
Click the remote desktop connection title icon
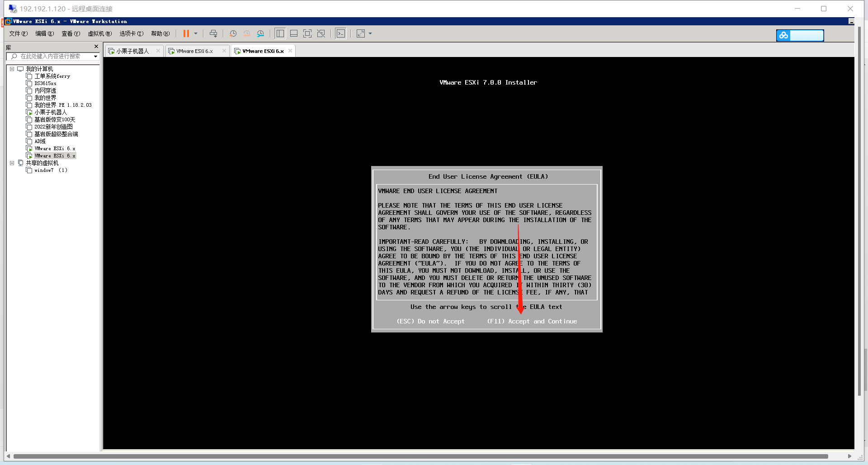tap(13, 9)
